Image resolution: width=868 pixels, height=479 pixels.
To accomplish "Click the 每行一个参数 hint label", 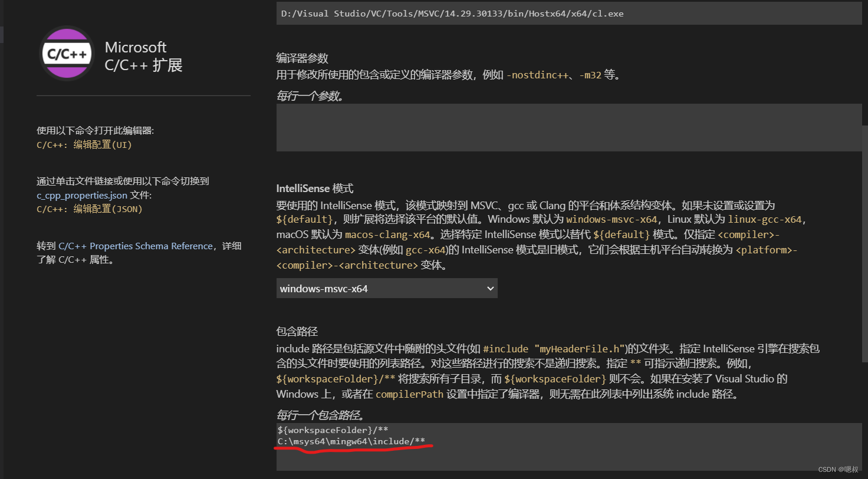I will tap(310, 95).
